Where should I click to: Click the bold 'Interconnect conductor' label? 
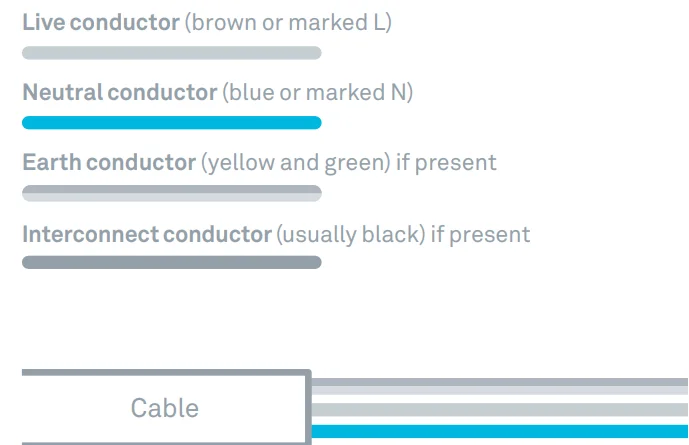coord(146,235)
